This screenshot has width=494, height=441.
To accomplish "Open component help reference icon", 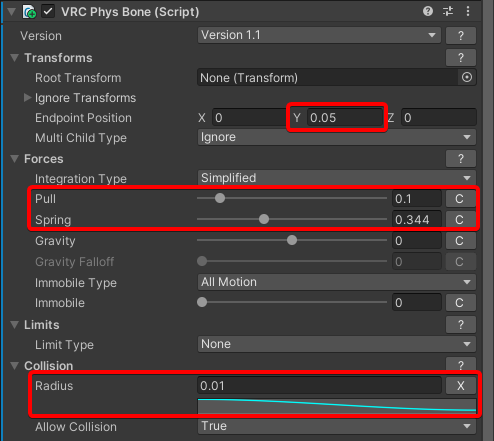I will [x=428, y=11].
